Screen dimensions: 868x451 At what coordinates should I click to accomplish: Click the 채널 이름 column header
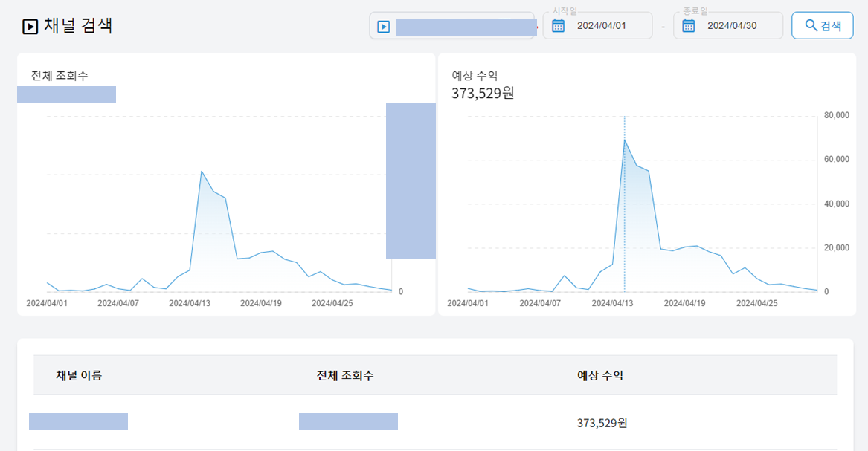(79, 375)
